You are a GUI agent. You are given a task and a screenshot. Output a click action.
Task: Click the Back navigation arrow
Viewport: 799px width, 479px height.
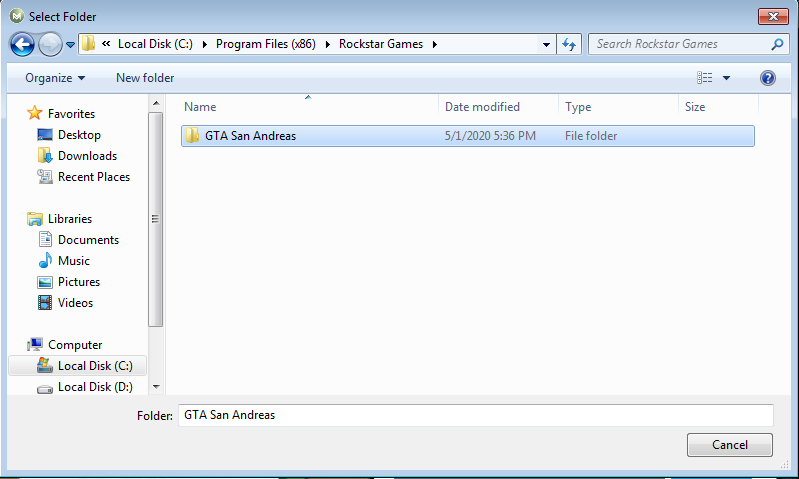pos(22,44)
